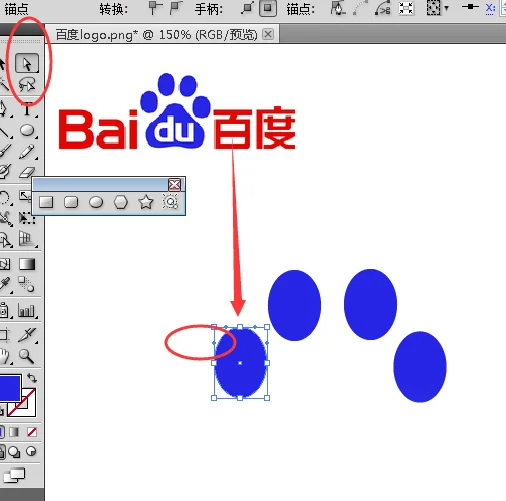The height and width of the screenshot is (501, 506).
Task: Click the lowest right blue ellipse
Action: pyautogui.click(x=420, y=367)
